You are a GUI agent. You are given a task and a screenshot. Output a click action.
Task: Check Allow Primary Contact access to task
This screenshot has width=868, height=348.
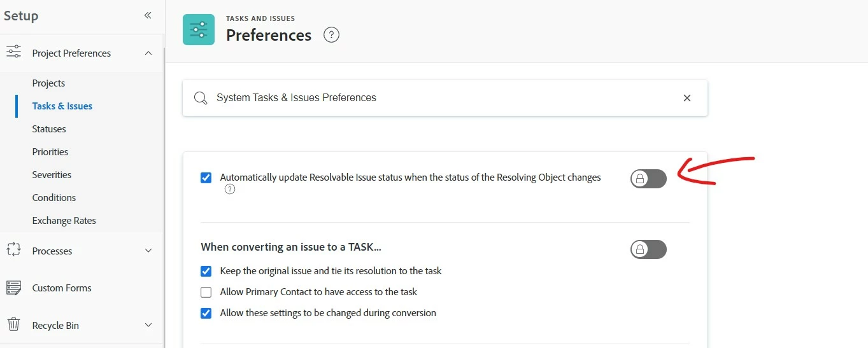click(206, 292)
